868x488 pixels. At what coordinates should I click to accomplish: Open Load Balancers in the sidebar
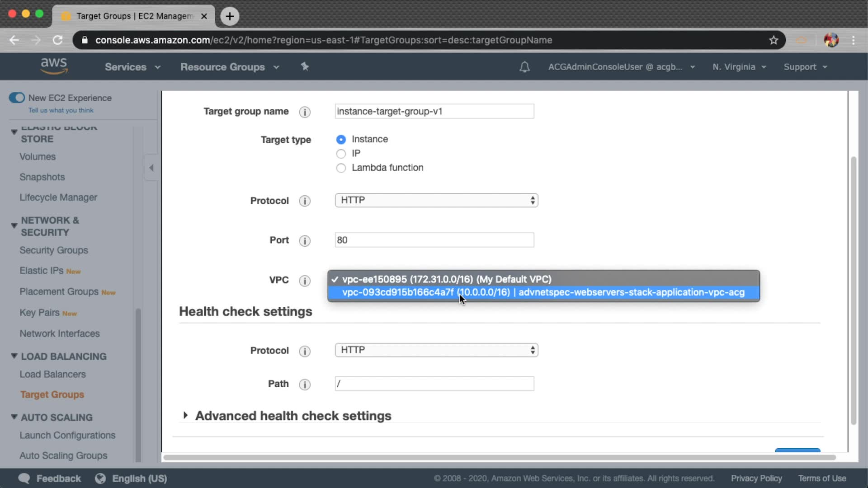tap(52, 374)
